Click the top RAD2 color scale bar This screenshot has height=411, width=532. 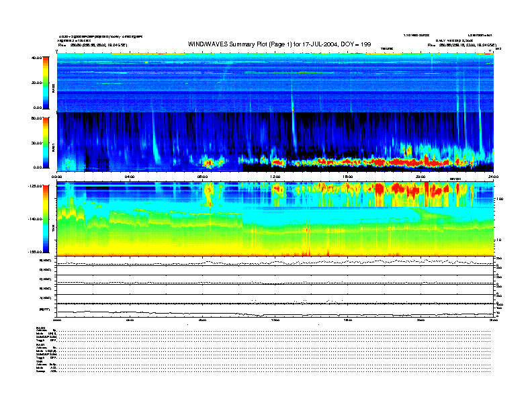tap(47, 82)
